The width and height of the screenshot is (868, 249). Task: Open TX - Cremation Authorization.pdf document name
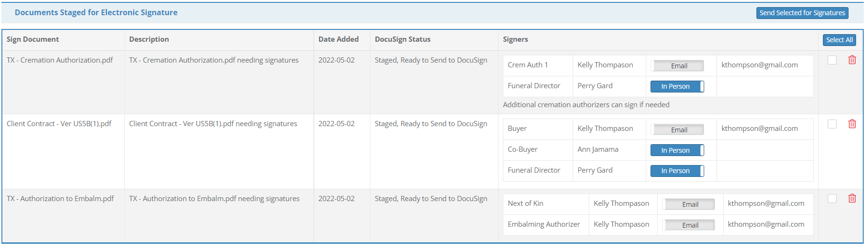click(60, 60)
